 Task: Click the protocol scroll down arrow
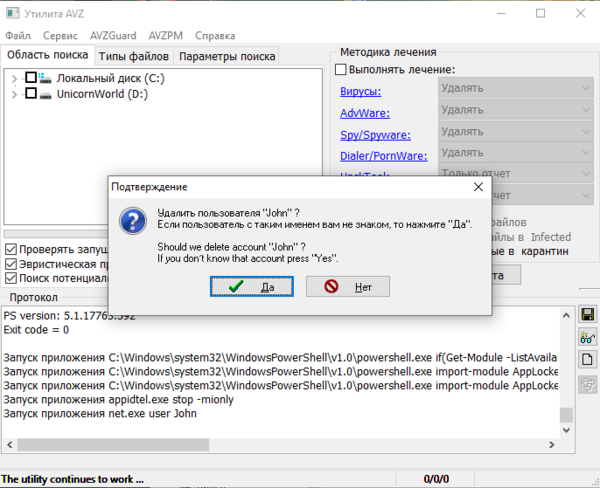566,430
